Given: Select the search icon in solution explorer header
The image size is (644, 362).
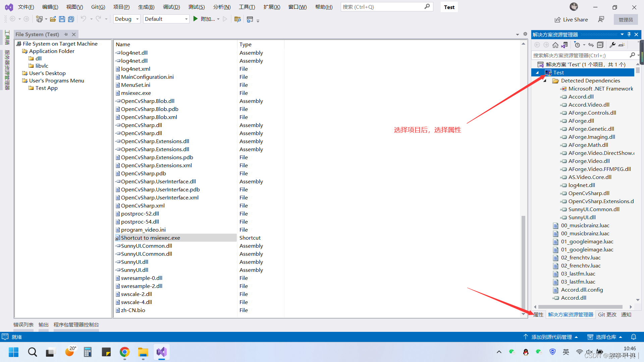Looking at the screenshot, I should click(x=633, y=55).
